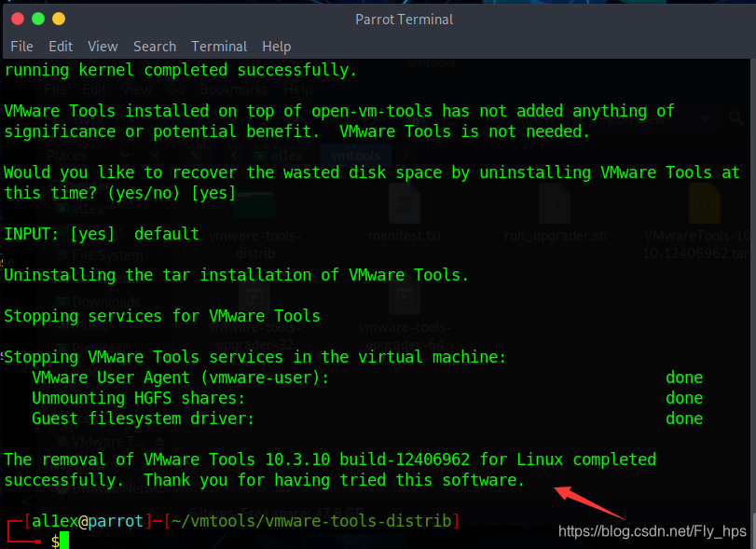Click the 'Guest filesystem driver:' line
This screenshot has width=756, height=549.
[144, 419]
